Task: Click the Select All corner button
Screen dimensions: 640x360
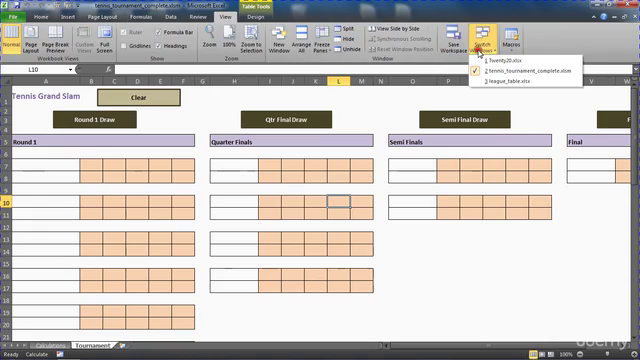Action: pos(6,81)
